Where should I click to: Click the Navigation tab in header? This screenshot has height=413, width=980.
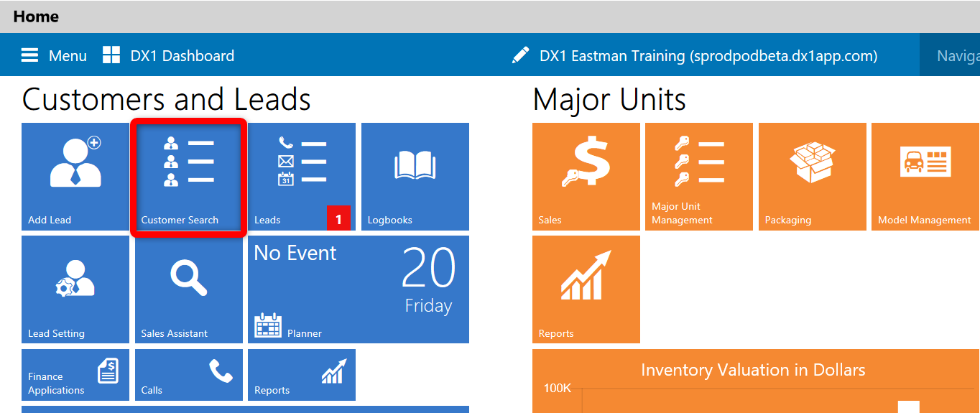[950, 55]
